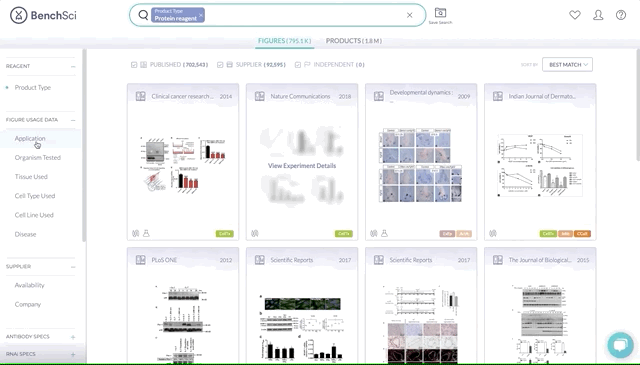Click the published journal icon beside PUBLISHED
The image size is (640, 365).
143,65
